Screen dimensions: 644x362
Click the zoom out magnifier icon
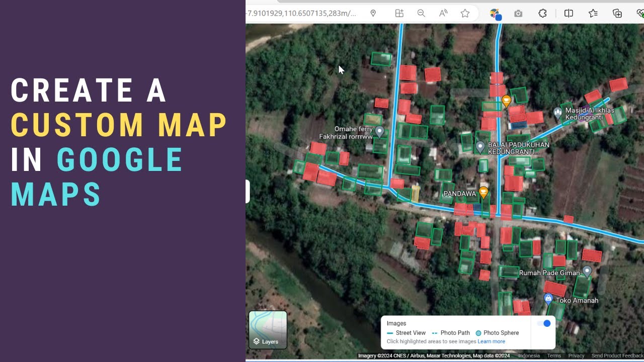(421, 13)
